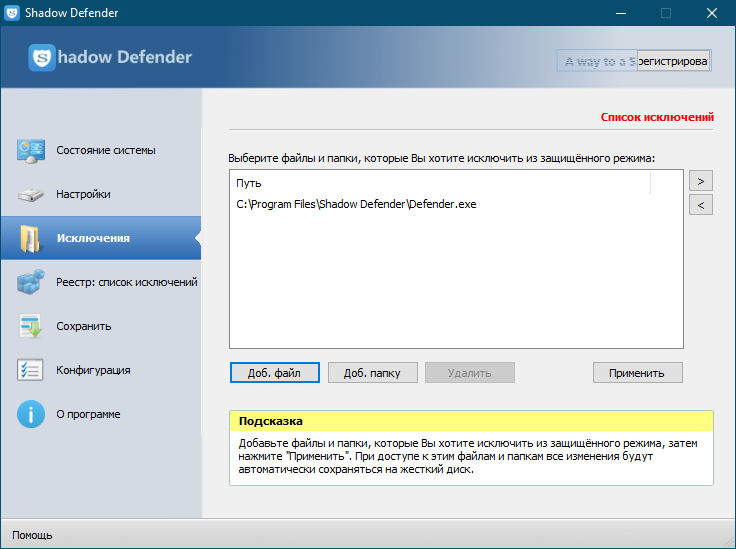Image resolution: width=736 pixels, height=549 pixels.
Task: Click the Применить button
Action: (x=637, y=373)
